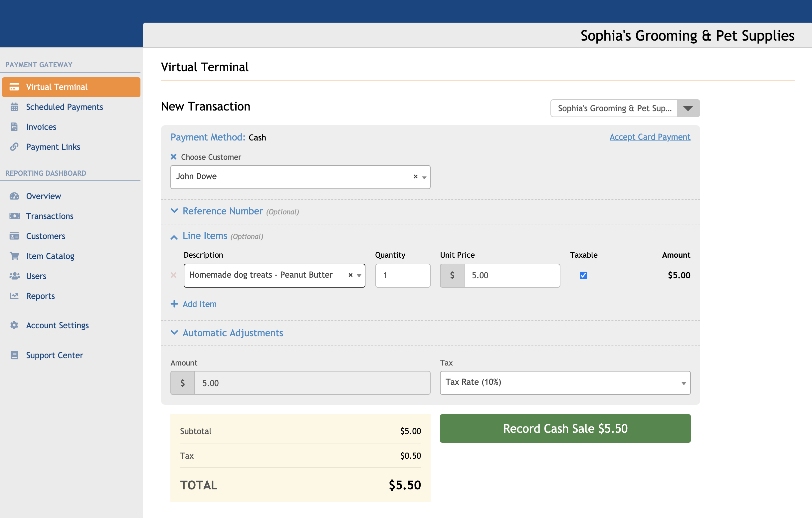Screen dimensions: 812x518
Task: Expand the Reference Number section
Action: point(223,211)
